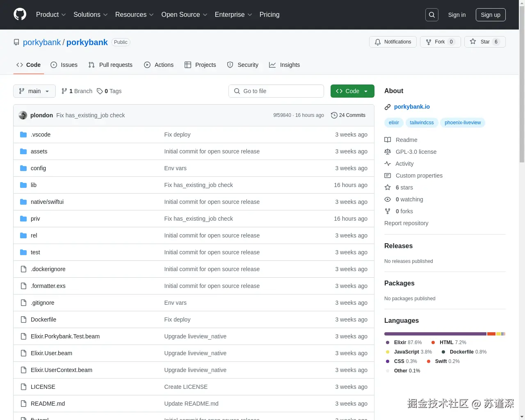Click the book icon beside Readme
Screen dimensions: 525x420
pyautogui.click(x=388, y=140)
